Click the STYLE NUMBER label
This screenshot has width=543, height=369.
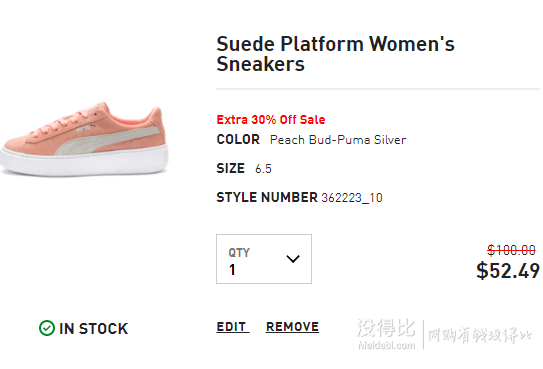tap(267, 197)
